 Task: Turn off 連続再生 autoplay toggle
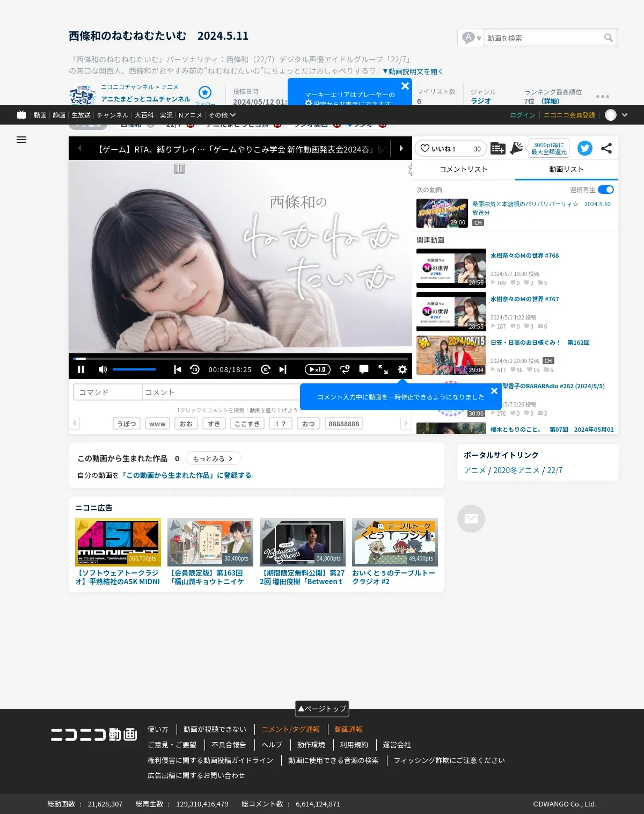pos(606,190)
